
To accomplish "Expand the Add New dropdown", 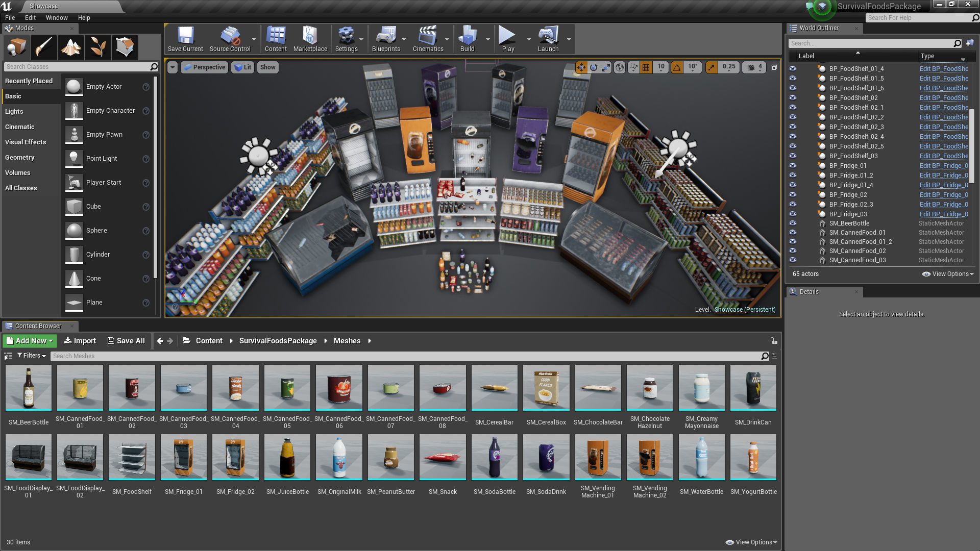I will (x=30, y=341).
